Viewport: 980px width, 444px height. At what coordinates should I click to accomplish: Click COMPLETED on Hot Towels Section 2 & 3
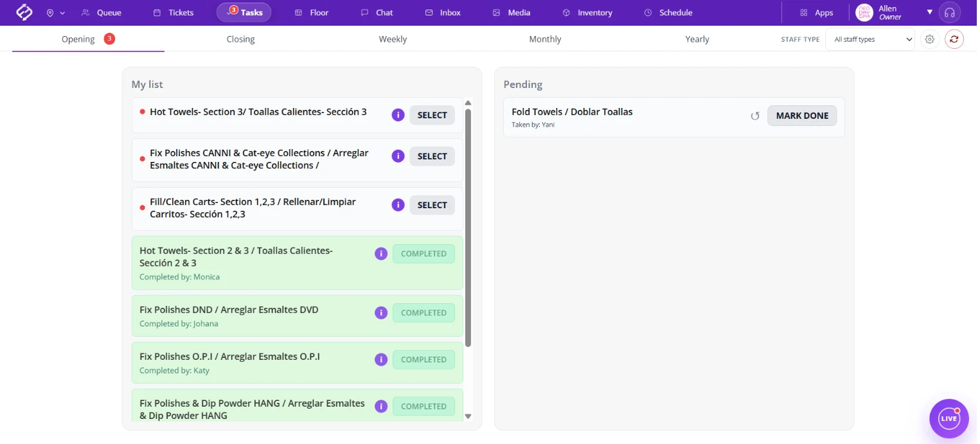pyautogui.click(x=423, y=254)
